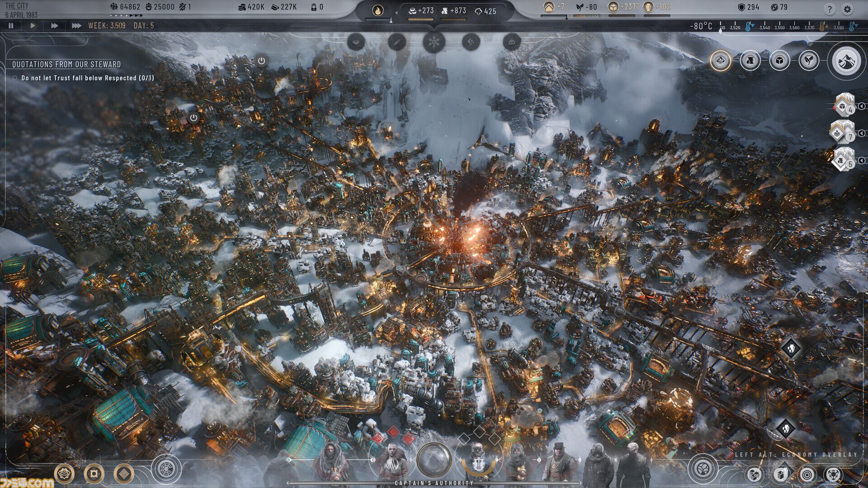Click the cores count 0
The width and height of the screenshot is (868, 488).
coord(321,7)
